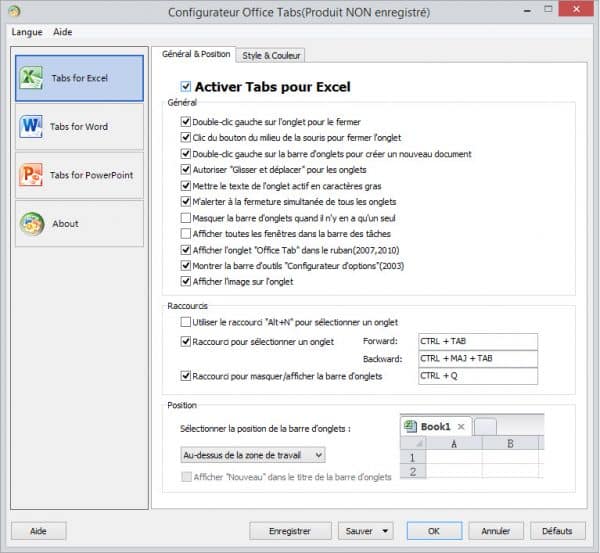Enable Afficher toutes les fenêtres dans la barre des tâches
The image size is (600, 553).
[x=186, y=233]
